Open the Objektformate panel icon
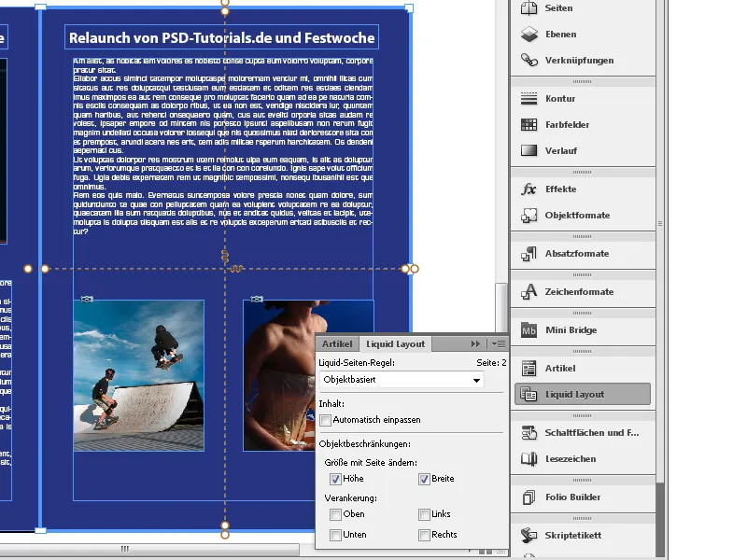 529,216
